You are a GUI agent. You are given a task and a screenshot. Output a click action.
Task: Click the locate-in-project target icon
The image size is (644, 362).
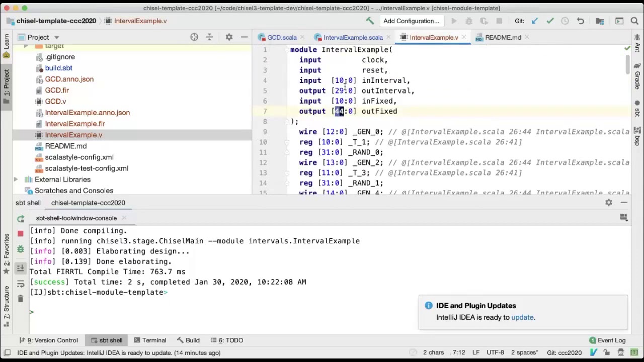click(x=194, y=37)
